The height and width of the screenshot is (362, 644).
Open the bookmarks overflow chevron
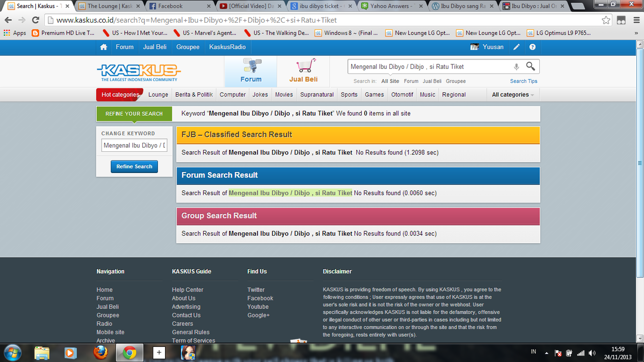point(636,33)
